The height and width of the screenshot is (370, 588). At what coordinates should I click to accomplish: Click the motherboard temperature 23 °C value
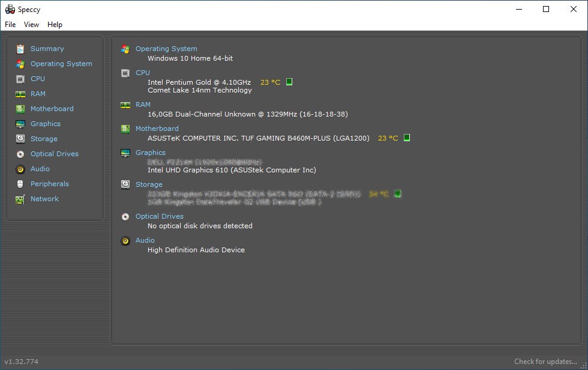pyautogui.click(x=388, y=138)
